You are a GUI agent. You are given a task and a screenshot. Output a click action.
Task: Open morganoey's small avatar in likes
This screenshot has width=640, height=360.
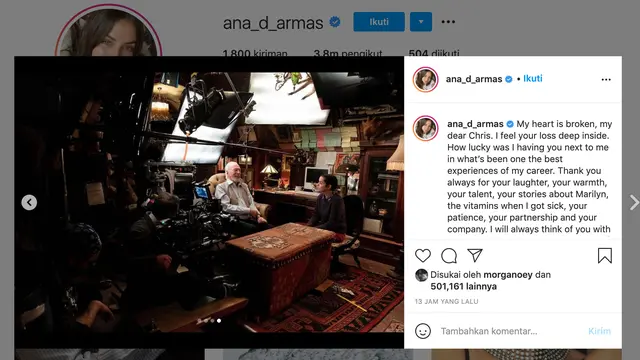(421, 275)
